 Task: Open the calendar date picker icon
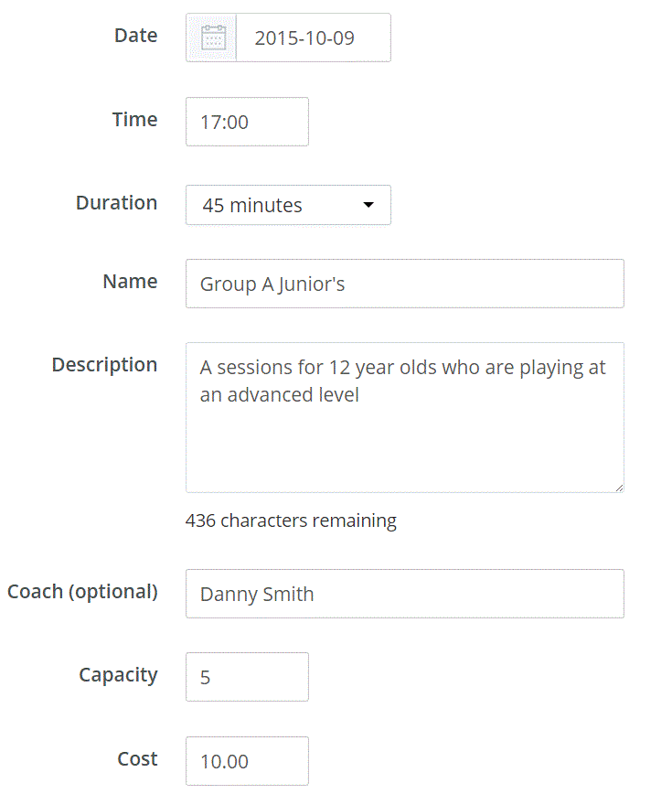point(212,38)
